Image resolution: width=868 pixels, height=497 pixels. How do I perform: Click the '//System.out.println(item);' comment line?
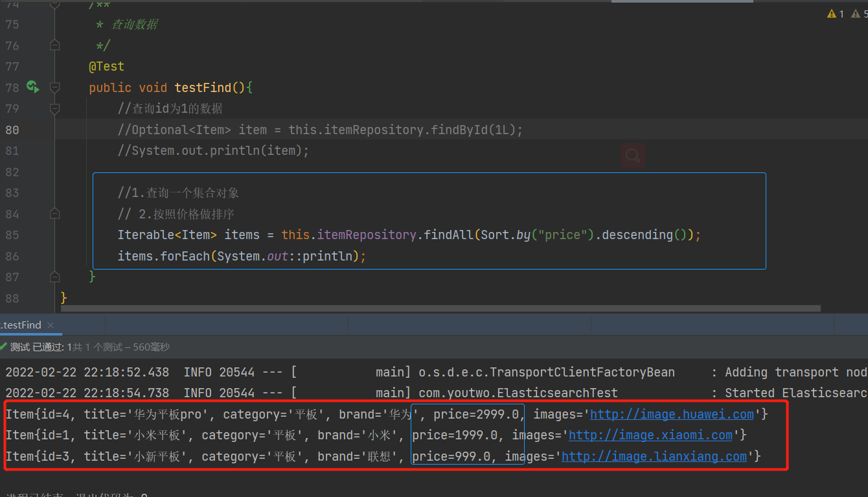214,150
